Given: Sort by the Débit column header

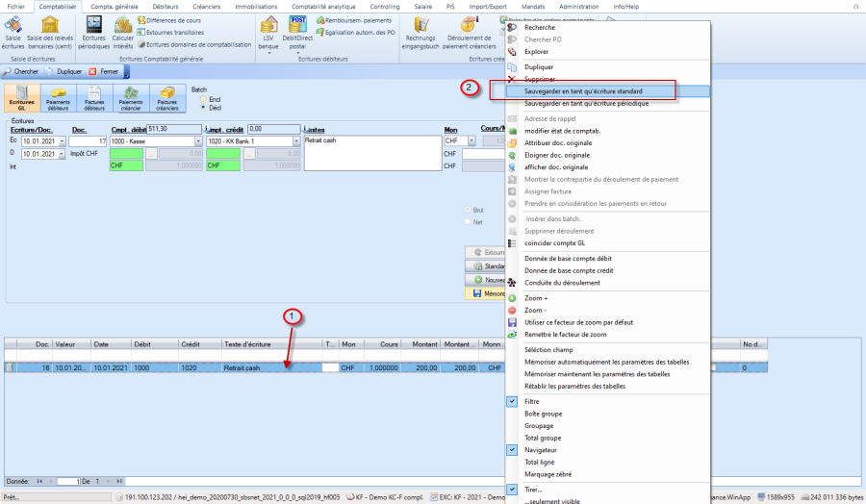Looking at the screenshot, I should point(155,344).
